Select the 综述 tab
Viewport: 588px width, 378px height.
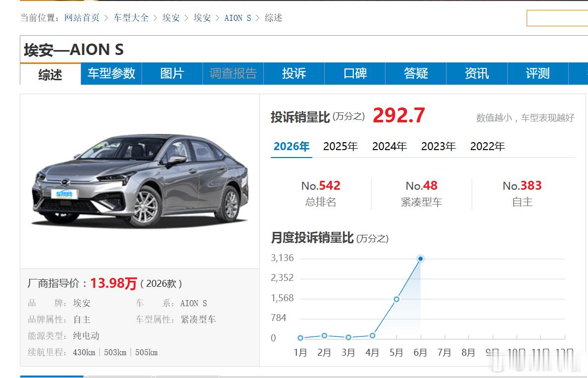pos(50,74)
